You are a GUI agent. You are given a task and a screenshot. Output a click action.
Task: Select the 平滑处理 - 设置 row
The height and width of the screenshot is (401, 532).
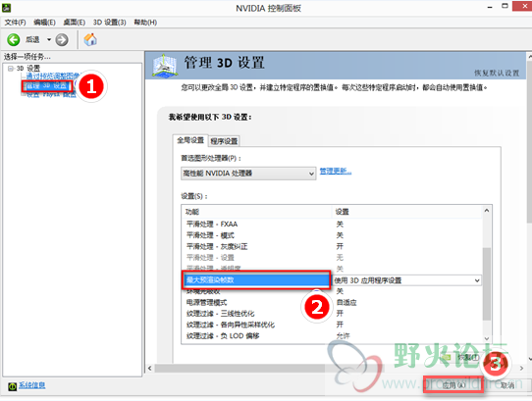[x=333, y=258]
